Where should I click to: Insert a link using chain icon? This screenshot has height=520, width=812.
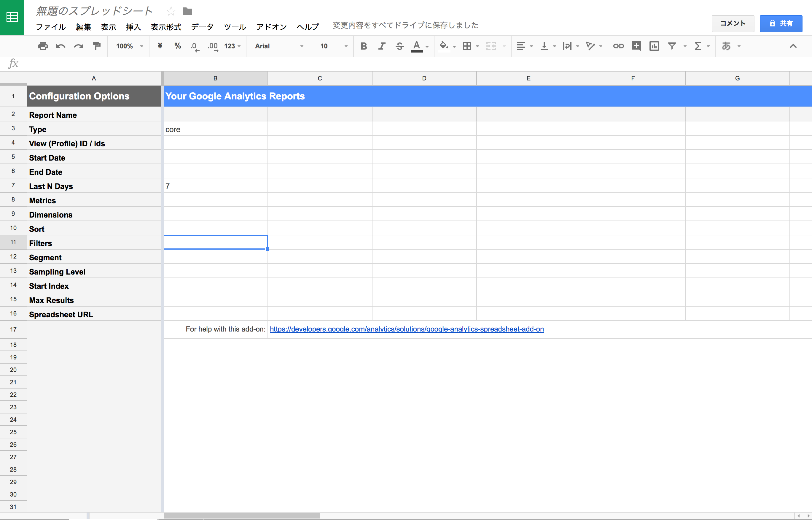(x=618, y=46)
